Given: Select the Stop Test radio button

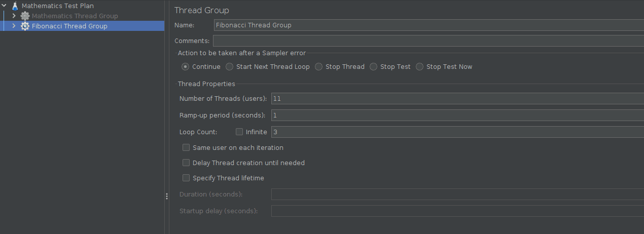Looking at the screenshot, I should click(374, 67).
